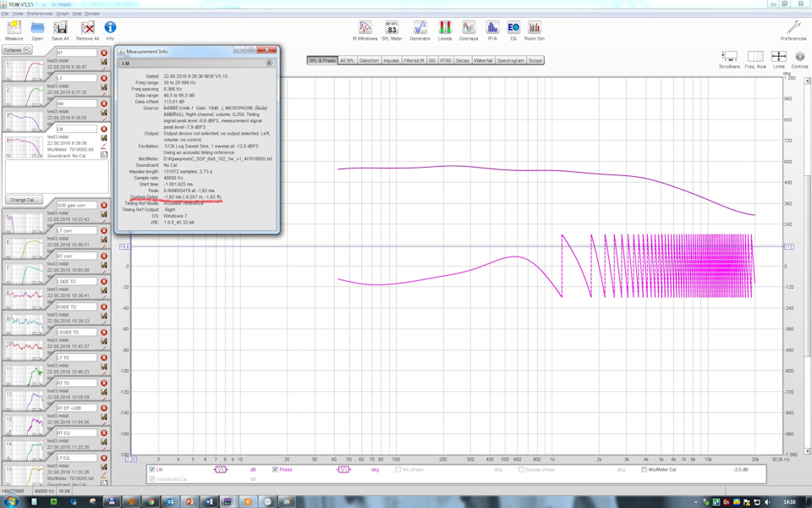Click the LM measurement name field
Screen dimensions: 812x508
[76, 129]
